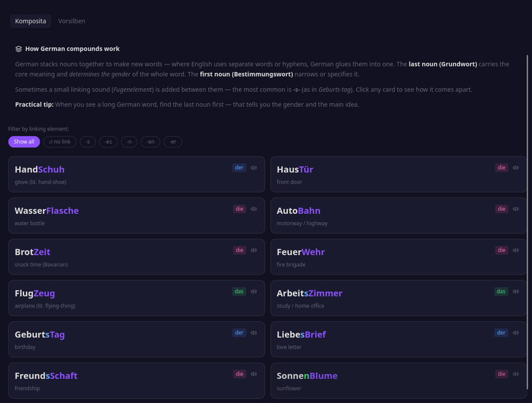Play audio for WasserFlasche
Screen dimensions: 532x403
[x=253, y=209]
